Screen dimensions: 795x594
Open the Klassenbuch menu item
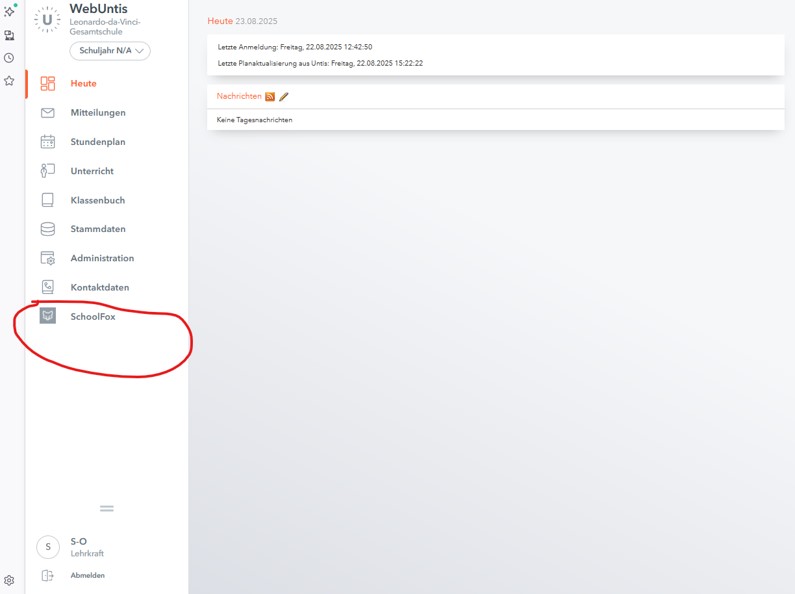point(97,200)
